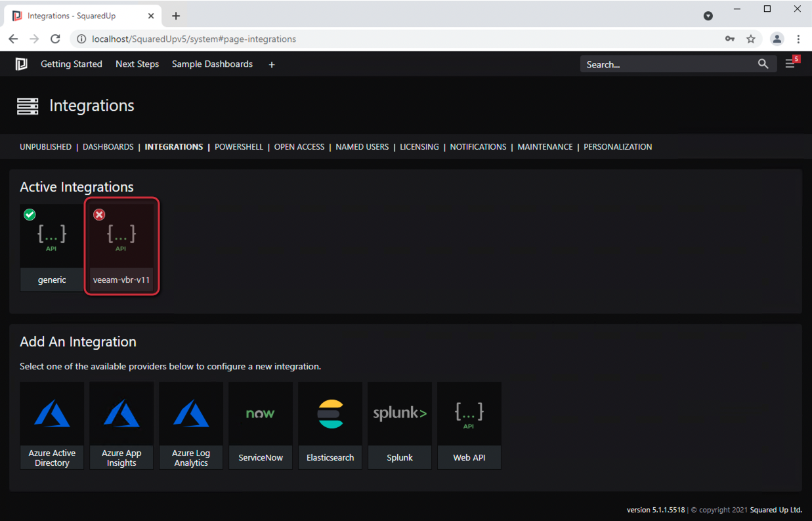View site information icon in address bar
The image size is (812, 521).
(81, 39)
